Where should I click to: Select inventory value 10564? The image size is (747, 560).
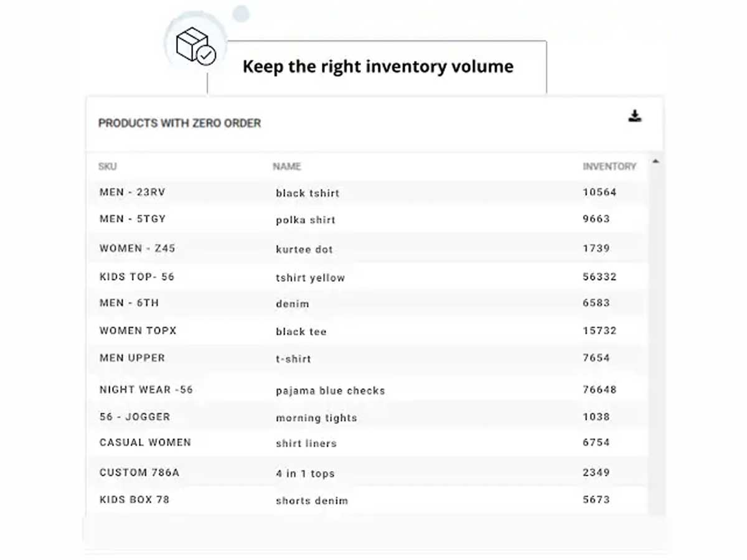click(x=599, y=192)
